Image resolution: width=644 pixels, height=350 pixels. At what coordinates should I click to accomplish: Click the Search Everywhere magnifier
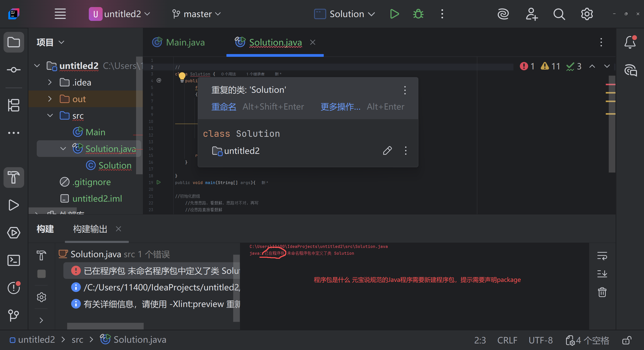tap(559, 14)
